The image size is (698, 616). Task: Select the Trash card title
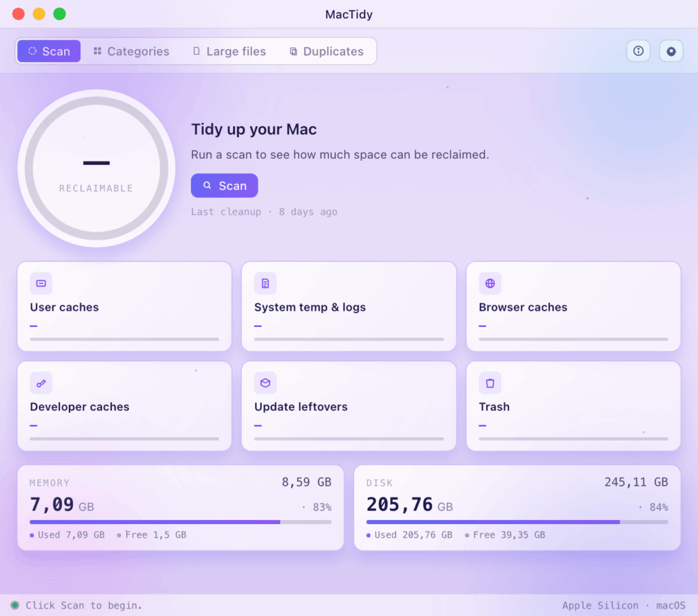(x=494, y=407)
